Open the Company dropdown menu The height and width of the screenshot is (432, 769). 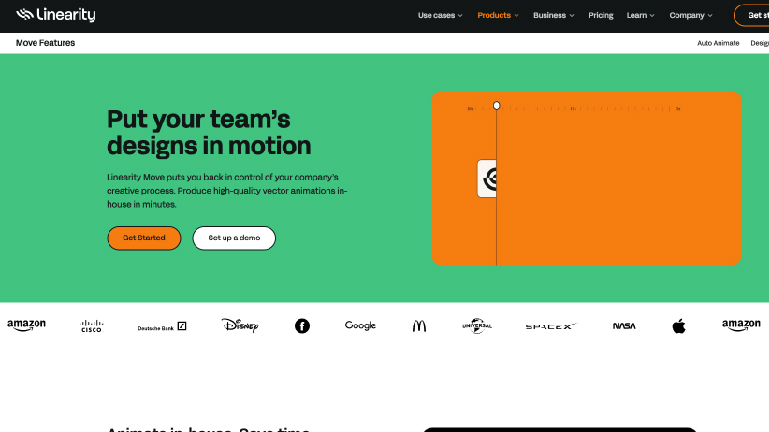691,15
